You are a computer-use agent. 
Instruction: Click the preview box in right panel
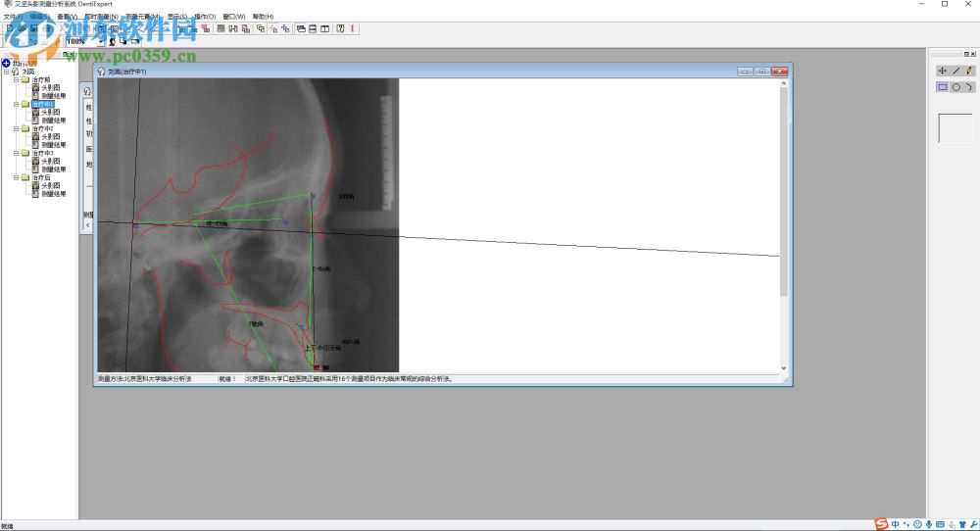pos(955,128)
